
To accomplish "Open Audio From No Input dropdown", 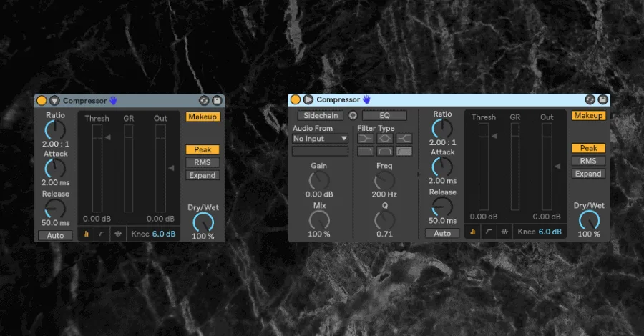I will pyautogui.click(x=320, y=139).
